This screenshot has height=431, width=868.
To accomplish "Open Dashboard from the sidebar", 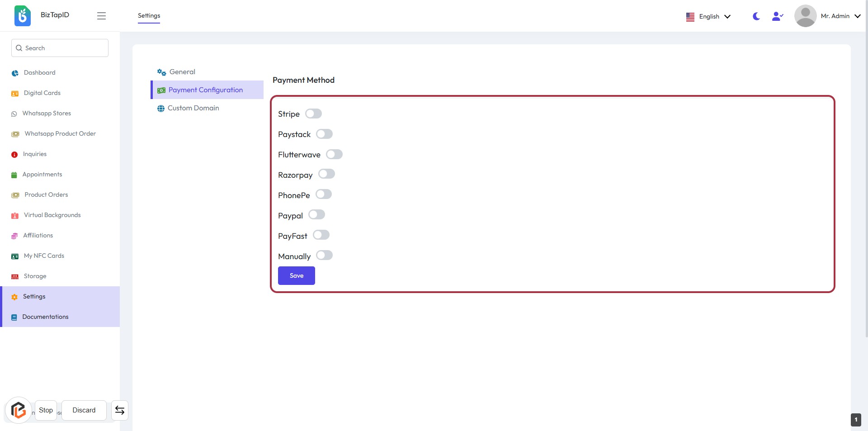I will (x=39, y=72).
